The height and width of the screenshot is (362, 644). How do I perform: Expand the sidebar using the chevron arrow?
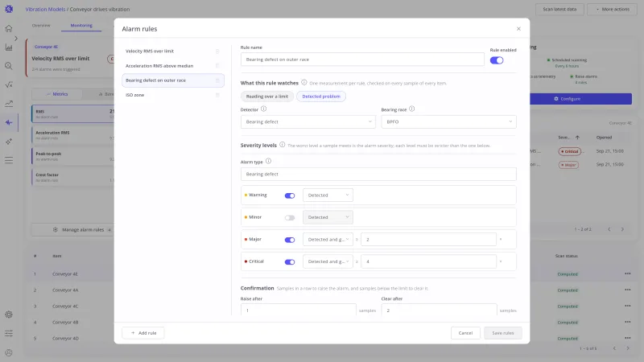tap(16, 38)
